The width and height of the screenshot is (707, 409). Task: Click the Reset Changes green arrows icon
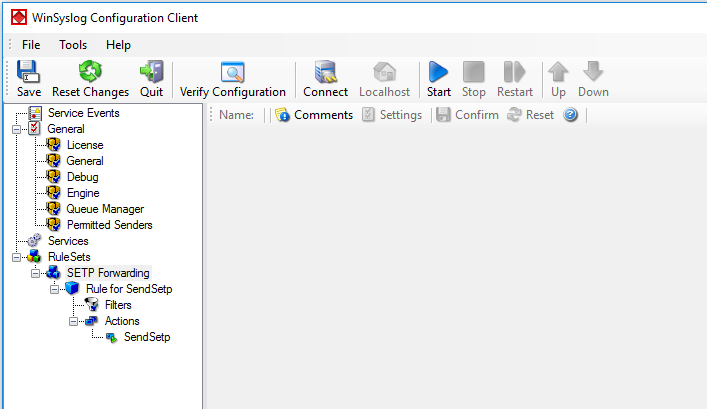90,72
